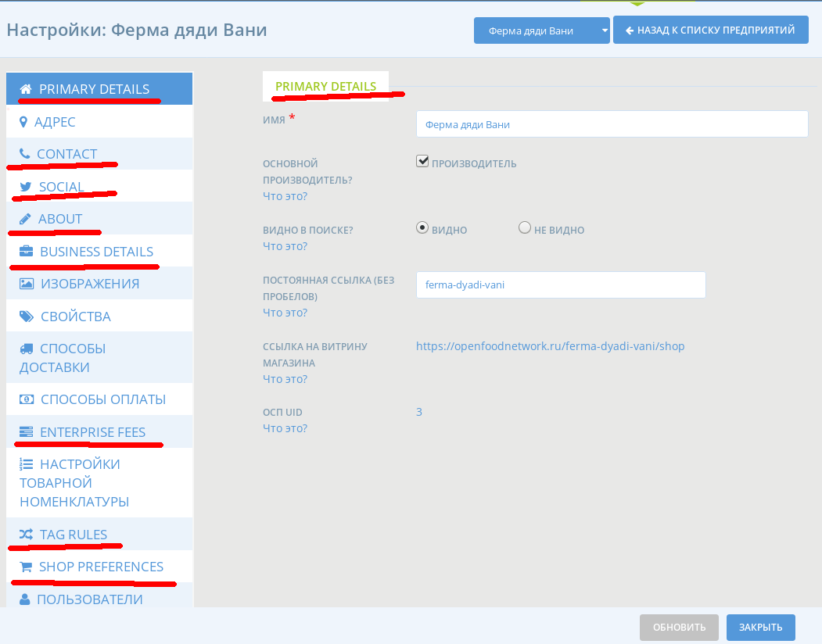Viewport: 822px width, 644px height.
Task: Open the СВОЙСТВА section
Action: coord(99,316)
